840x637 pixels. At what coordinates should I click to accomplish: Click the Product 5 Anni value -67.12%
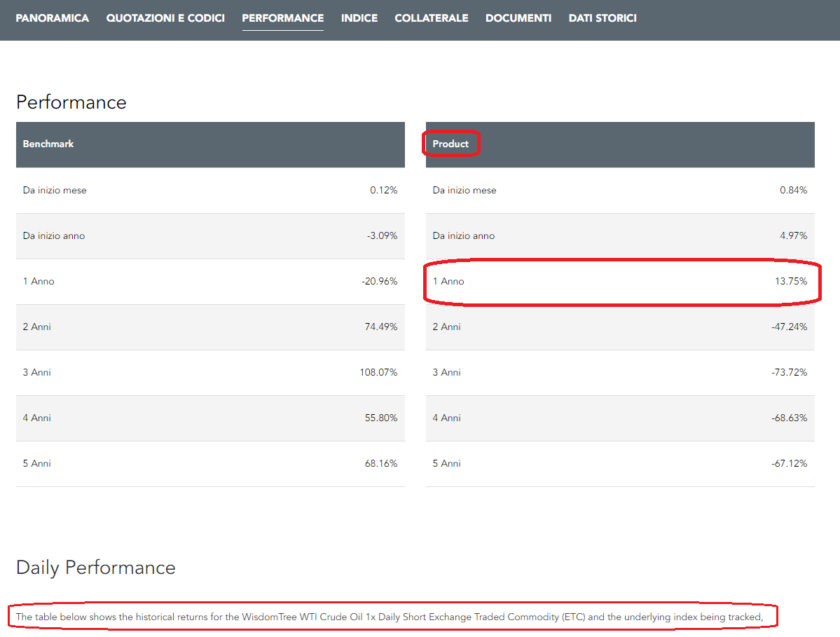[x=789, y=463]
